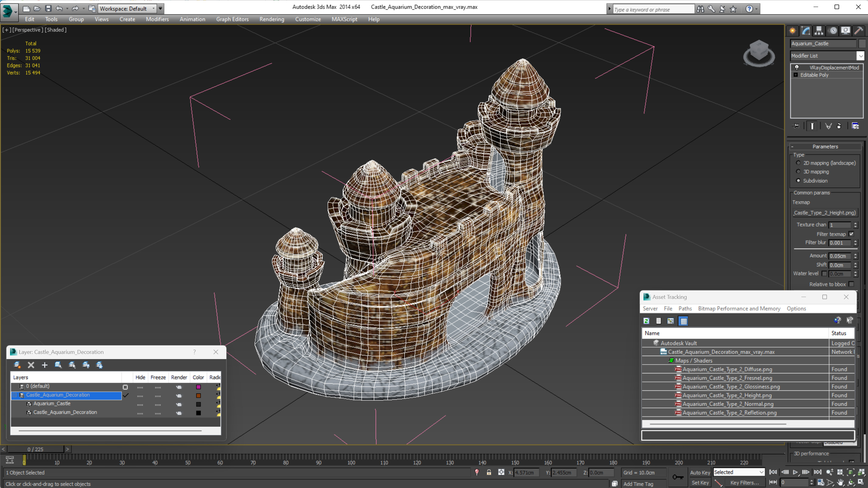Open the Help question-mark dropdown arrow
The width and height of the screenshot is (868, 488).
(x=756, y=9)
